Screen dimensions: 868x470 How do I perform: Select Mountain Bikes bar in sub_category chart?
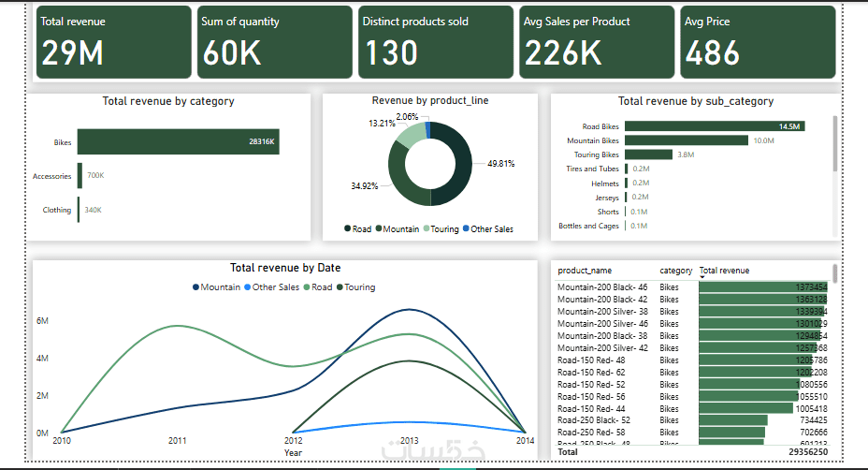click(687, 140)
